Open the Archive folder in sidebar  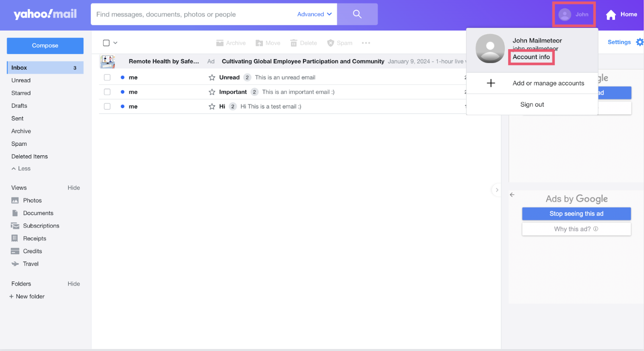[x=21, y=131]
